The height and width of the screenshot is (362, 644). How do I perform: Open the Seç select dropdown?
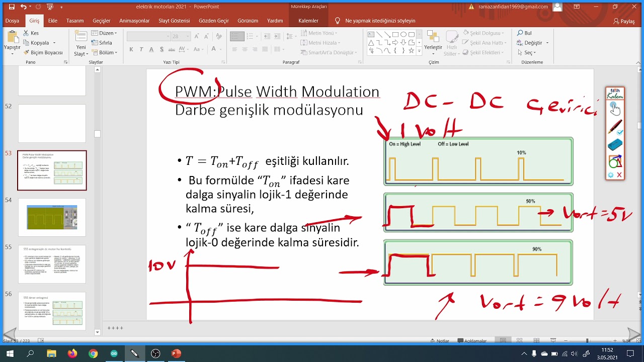pos(526,52)
